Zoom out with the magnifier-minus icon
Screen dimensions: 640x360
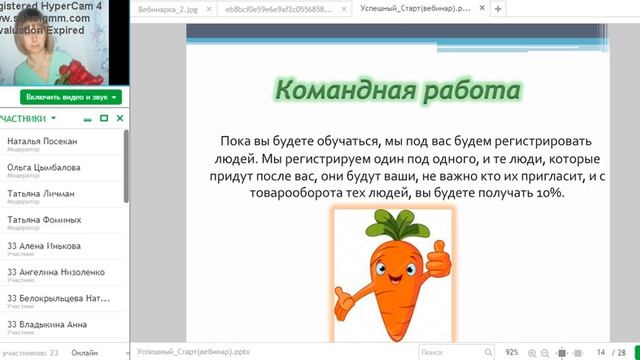tap(545, 353)
